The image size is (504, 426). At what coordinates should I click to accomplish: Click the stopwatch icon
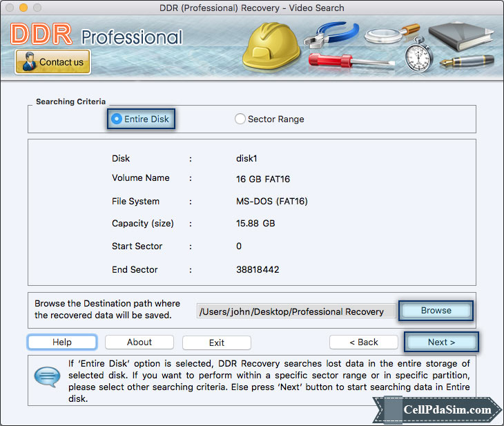pyautogui.click(x=418, y=55)
